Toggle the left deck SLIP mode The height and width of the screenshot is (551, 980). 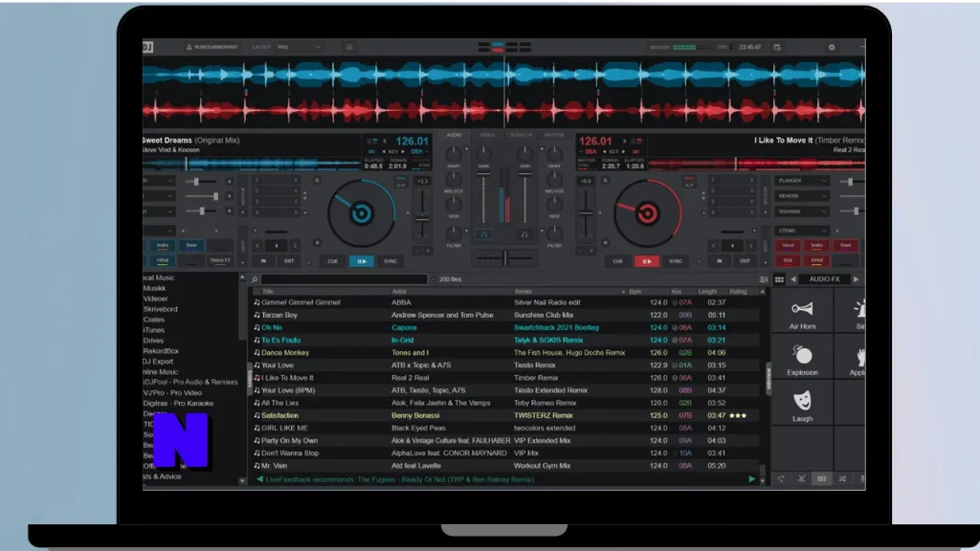(x=401, y=185)
